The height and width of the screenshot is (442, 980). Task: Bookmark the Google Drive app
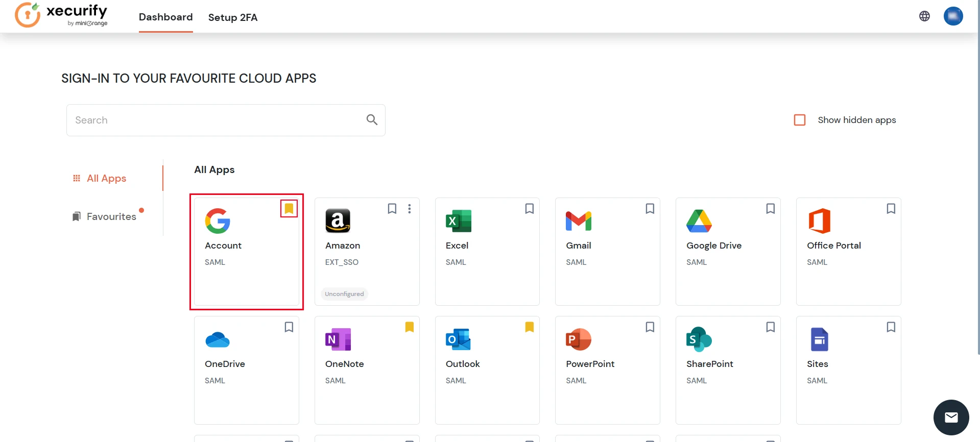coord(771,209)
